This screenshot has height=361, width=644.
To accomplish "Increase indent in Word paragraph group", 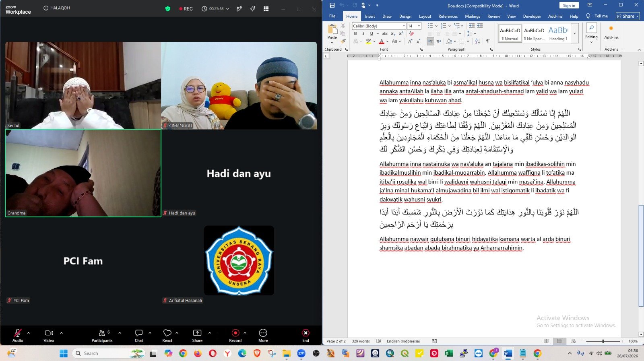I will click(479, 26).
